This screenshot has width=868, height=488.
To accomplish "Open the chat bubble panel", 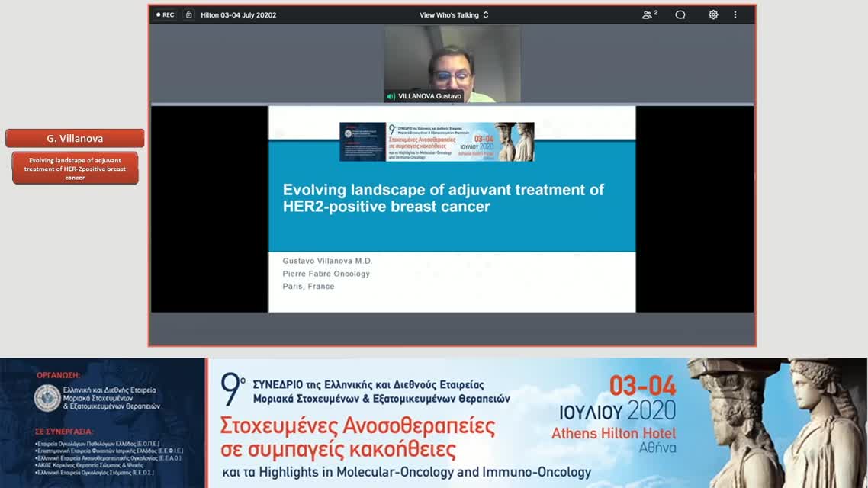I will 679,14.
